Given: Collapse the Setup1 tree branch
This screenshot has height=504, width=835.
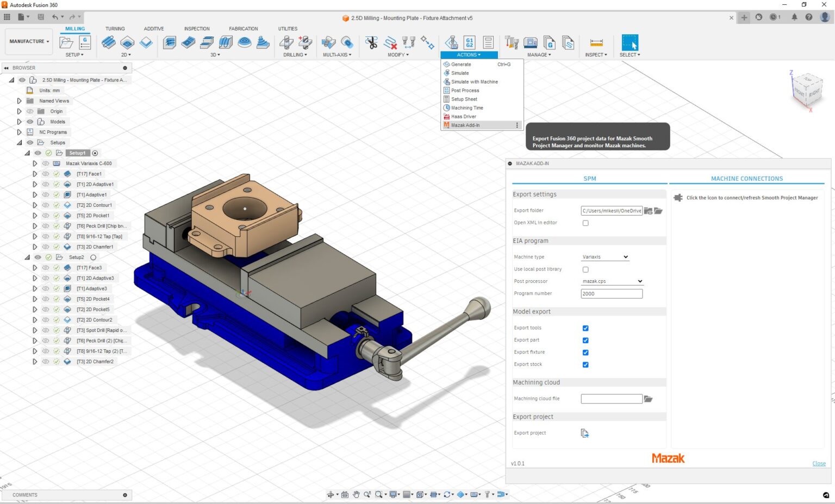Looking at the screenshot, I should [27, 153].
